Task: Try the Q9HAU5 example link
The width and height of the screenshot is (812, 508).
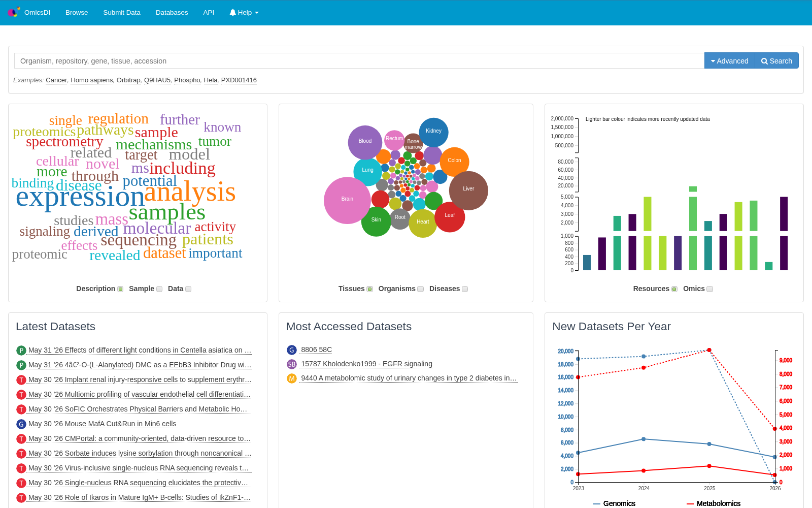Action: tap(157, 80)
